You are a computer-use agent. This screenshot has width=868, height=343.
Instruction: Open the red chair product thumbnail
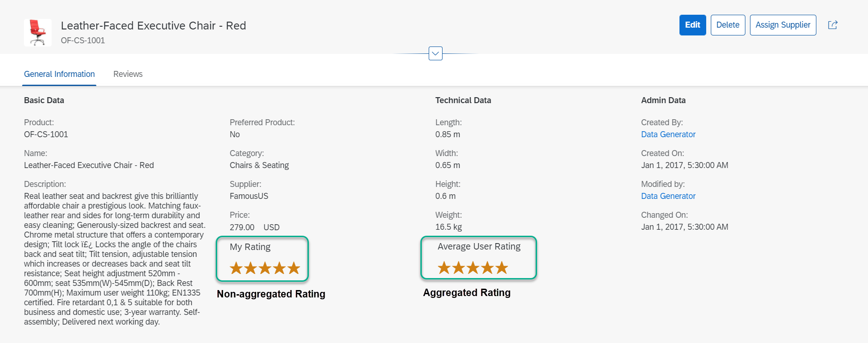point(38,33)
